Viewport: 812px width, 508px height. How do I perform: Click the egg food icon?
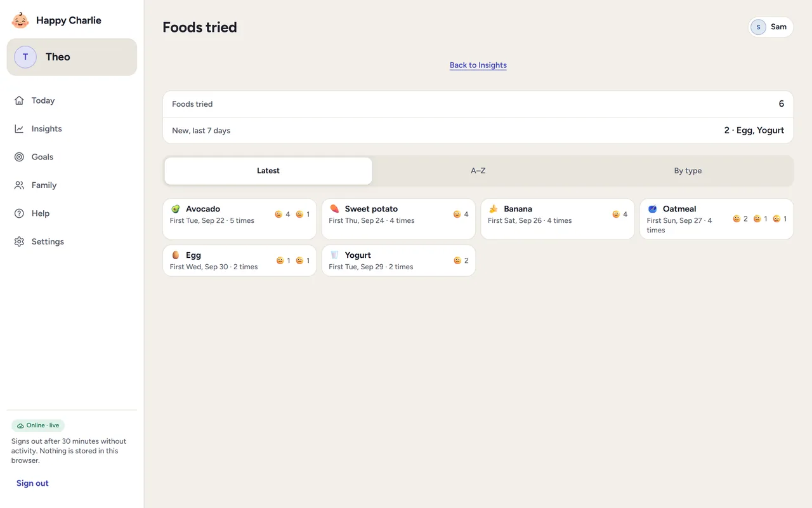(176, 255)
